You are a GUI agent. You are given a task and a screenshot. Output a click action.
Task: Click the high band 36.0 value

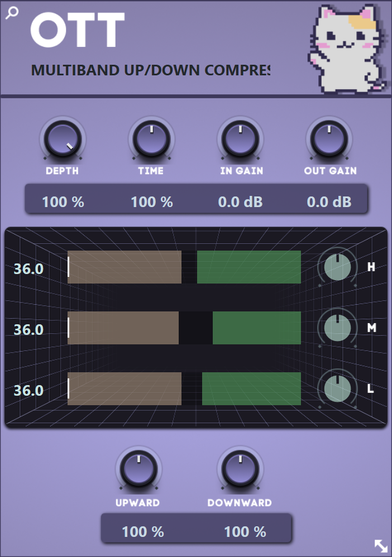coord(28,269)
